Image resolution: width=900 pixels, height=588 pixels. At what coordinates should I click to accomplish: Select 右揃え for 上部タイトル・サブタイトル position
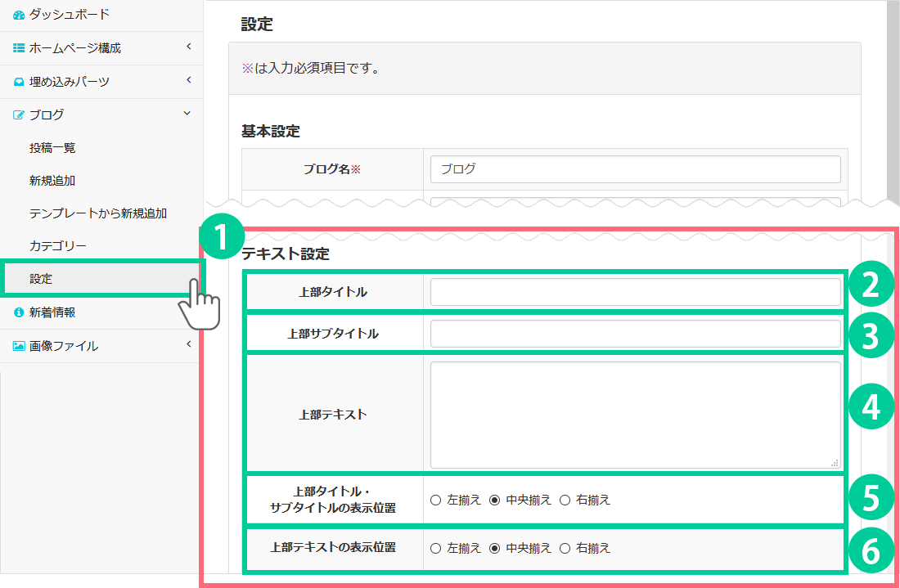(x=565, y=500)
